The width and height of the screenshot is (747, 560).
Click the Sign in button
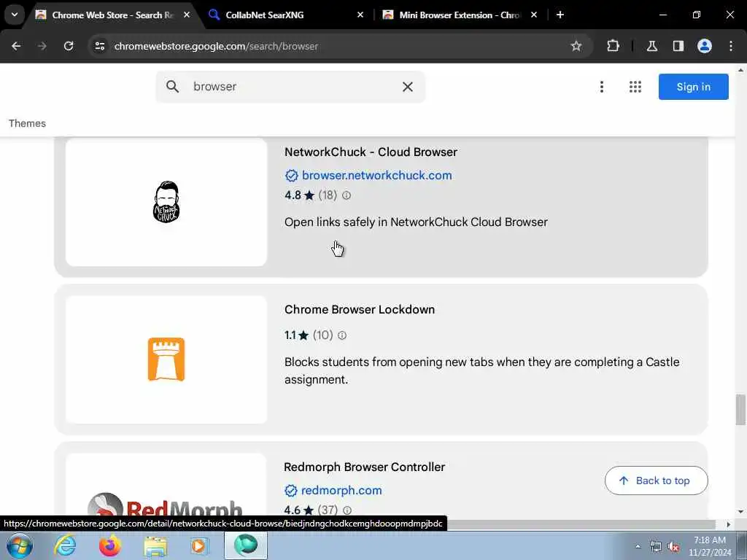[693, 87]
